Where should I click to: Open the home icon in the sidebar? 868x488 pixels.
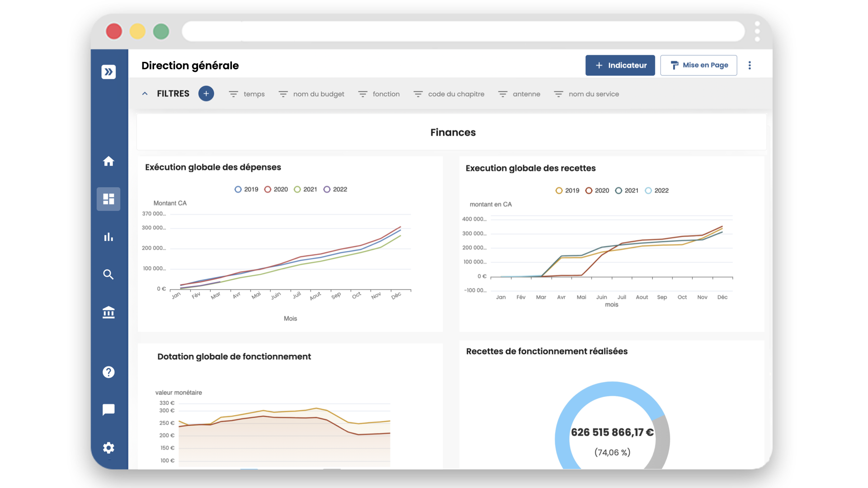click(x=108, y=161)
